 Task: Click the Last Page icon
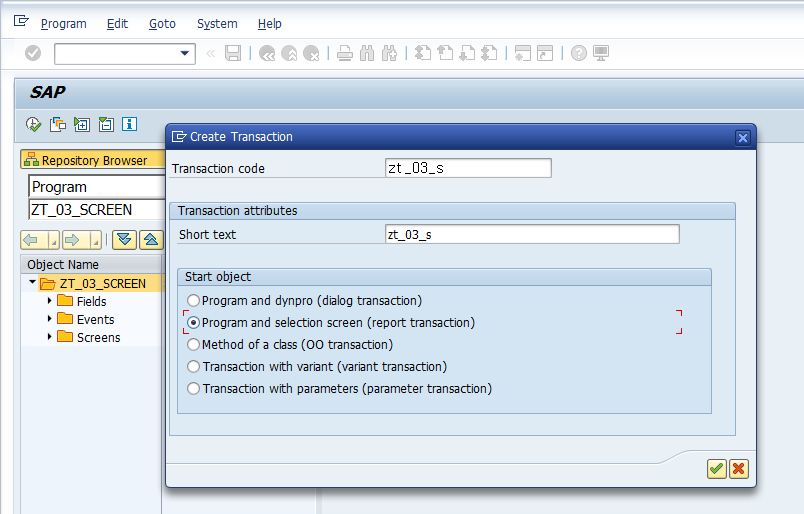[489, 53]
